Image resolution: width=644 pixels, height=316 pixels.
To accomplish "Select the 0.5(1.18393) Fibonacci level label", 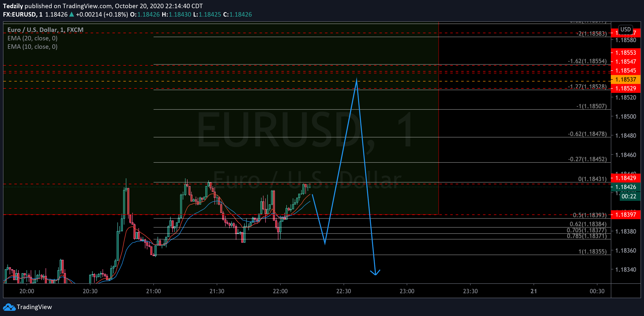I will (590, 215).
